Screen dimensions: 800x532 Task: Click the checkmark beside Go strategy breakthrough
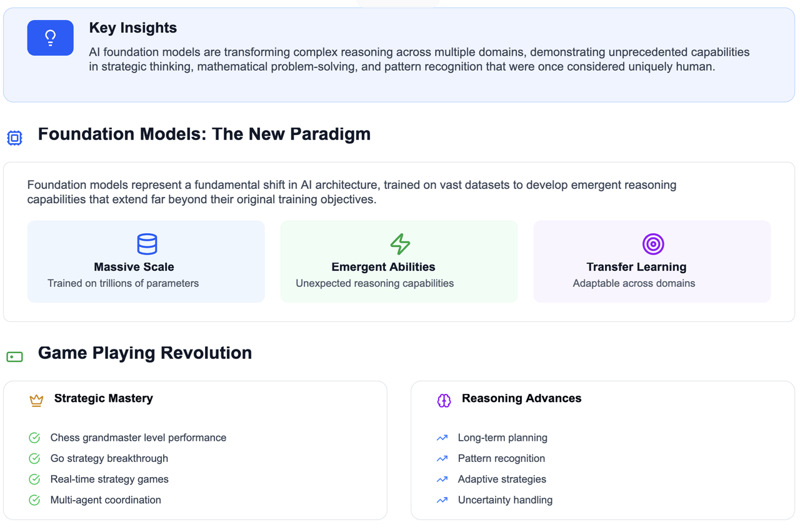(35, 458)
